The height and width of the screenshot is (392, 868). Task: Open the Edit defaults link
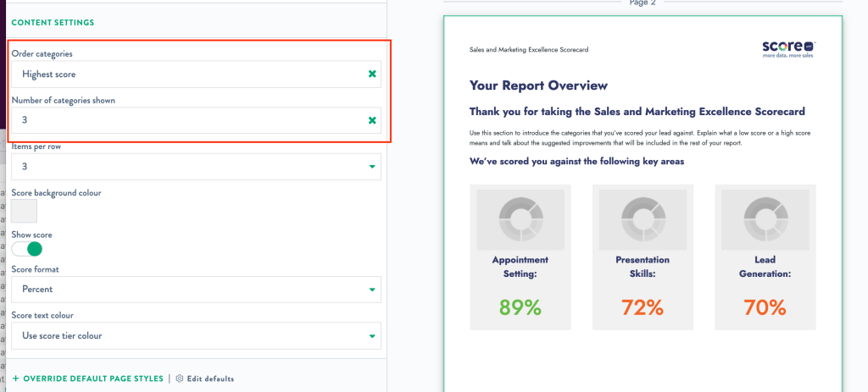click(x=210, y=378)
